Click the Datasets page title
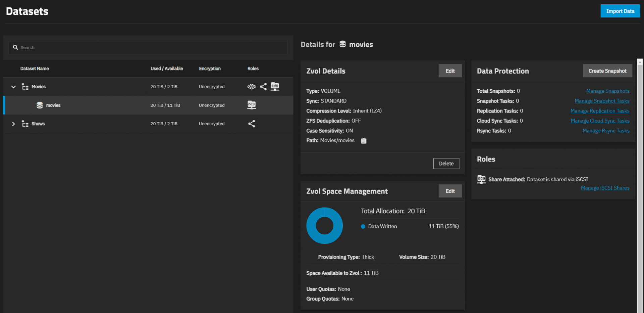The image size is (644, 313). coord(27,11)
